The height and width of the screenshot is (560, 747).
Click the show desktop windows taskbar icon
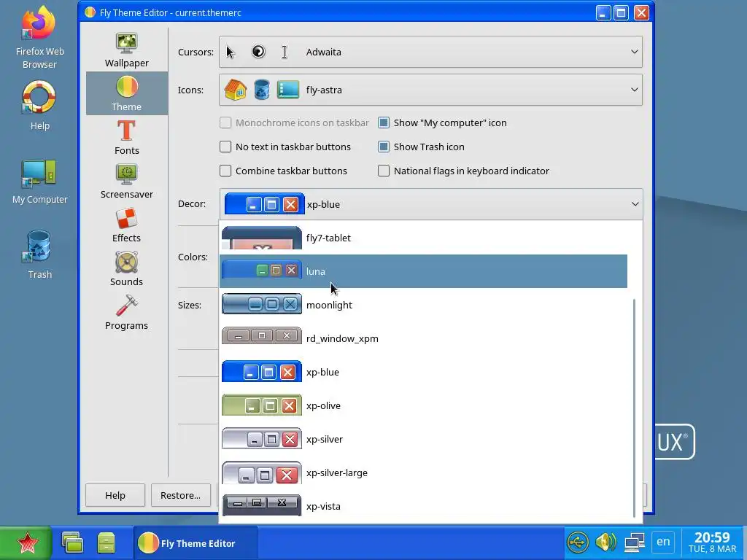72,542
